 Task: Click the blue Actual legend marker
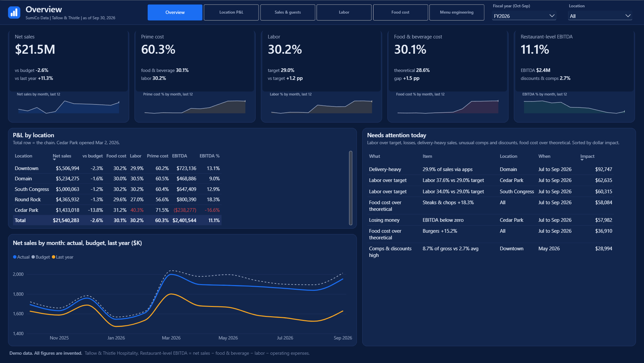pyautogui.click(x=15, y=257)
